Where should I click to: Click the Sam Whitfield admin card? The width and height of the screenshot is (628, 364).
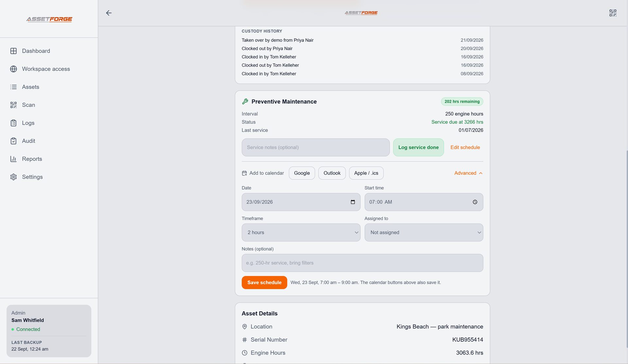(49, 331)
